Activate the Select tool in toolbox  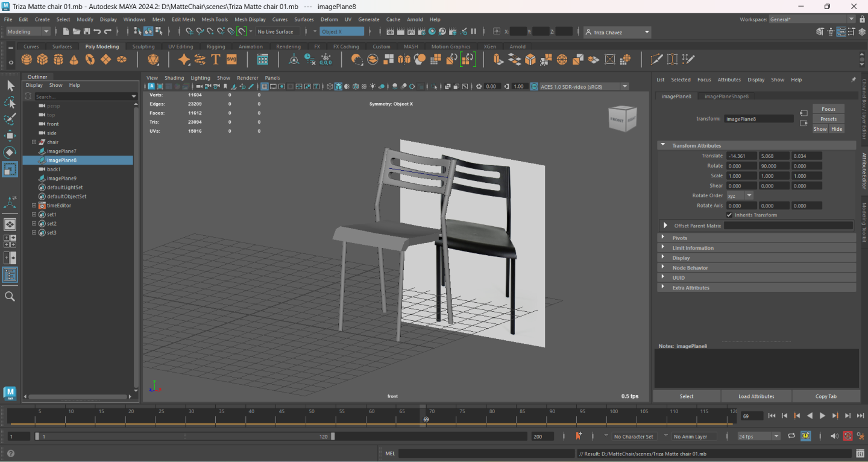10,86
